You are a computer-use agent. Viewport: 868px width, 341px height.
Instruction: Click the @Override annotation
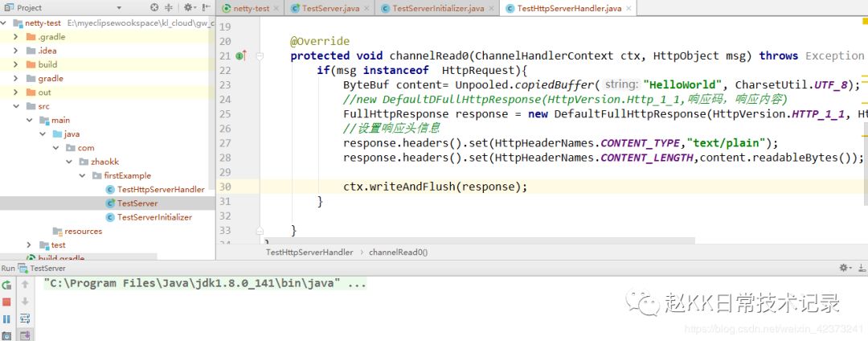point(320,42)
